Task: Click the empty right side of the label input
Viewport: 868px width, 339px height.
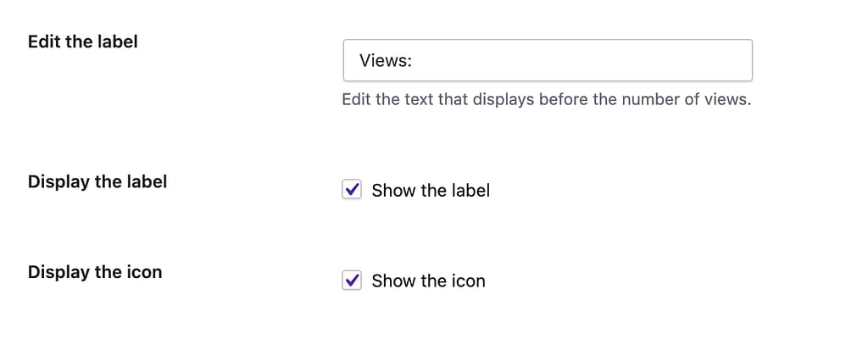Action: pyautogui.click(x=678, y=61)
